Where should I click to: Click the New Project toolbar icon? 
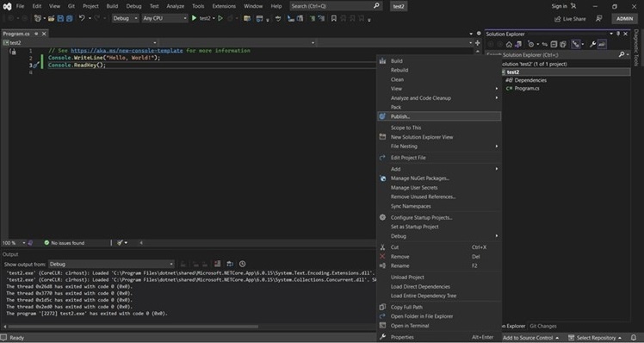pyautogui.click(x=38, y=18)
